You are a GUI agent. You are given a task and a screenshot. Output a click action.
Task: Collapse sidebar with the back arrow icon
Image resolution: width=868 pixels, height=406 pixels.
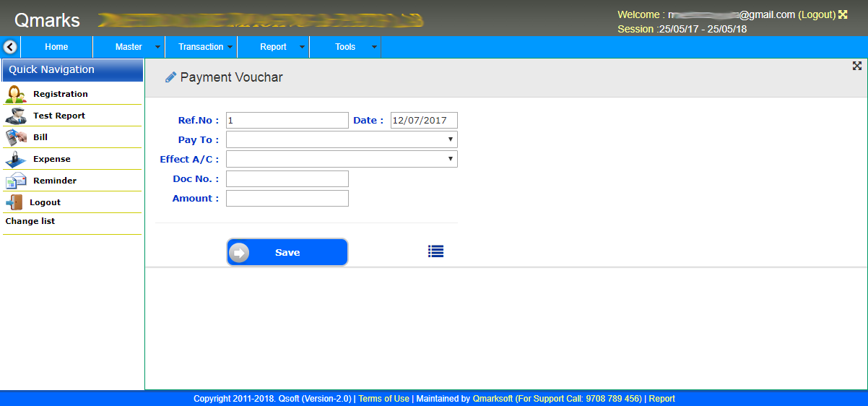pos(10,47)
